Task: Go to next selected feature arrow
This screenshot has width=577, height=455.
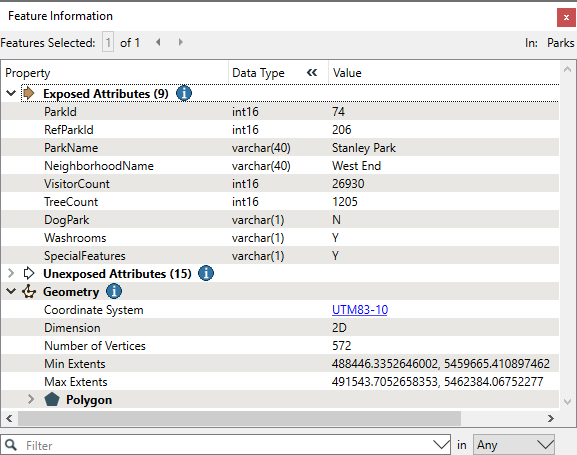Action: tap(180, 42)
